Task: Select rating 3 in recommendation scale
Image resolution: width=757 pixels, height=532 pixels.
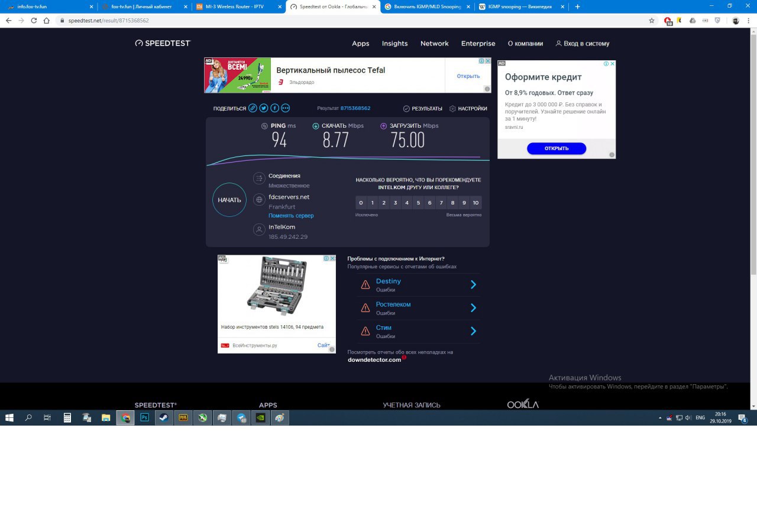Action: pyautogui.click(x=396, y=203)
